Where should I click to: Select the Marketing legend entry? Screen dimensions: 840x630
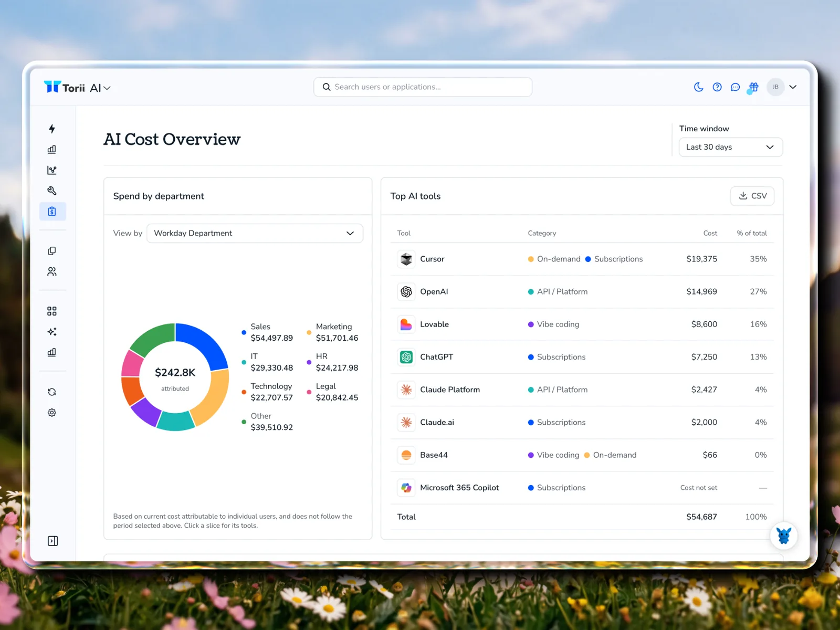click(x=332, y=332)
